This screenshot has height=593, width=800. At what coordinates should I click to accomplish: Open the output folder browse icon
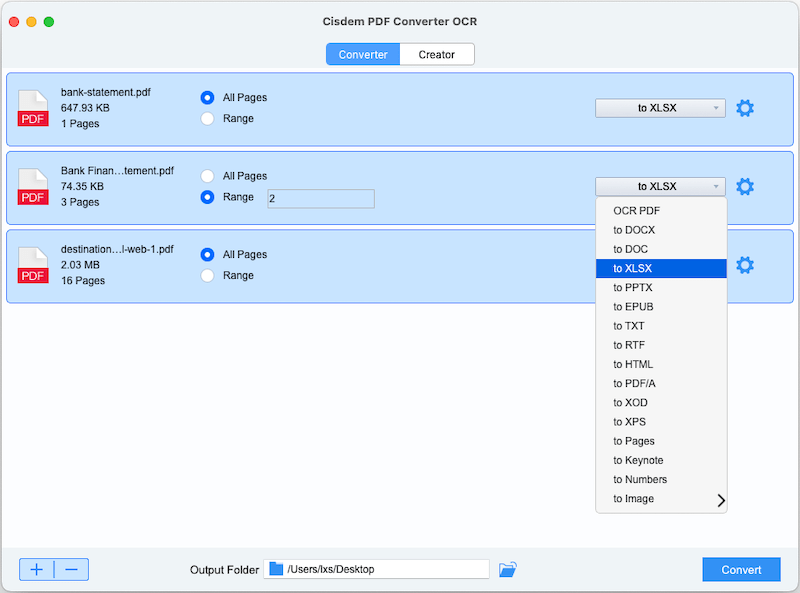coord(507,570)
